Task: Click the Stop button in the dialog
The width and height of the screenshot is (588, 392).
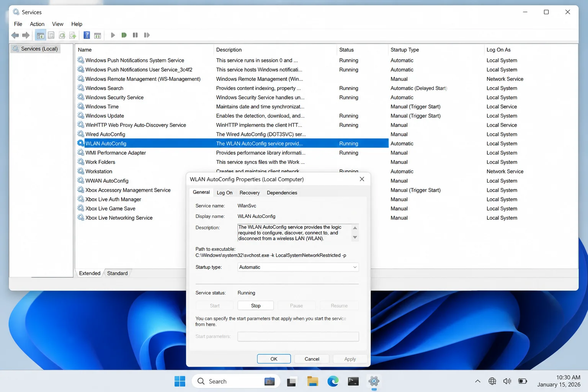Action: click(x=256, y=305)
